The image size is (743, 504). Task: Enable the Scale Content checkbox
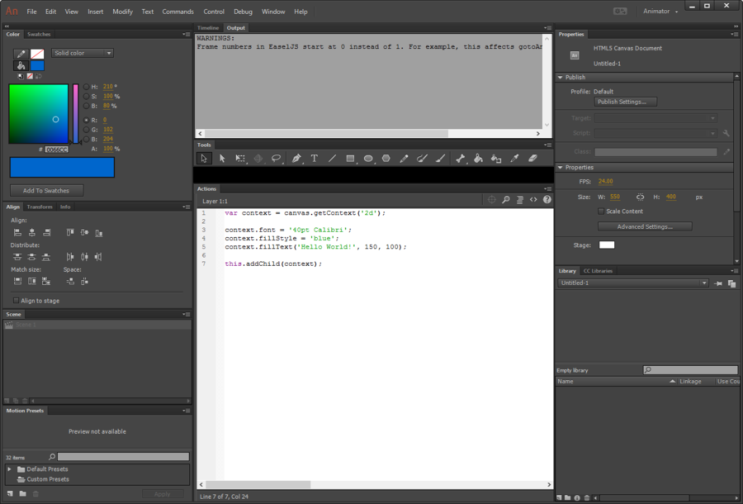(600, 211)
